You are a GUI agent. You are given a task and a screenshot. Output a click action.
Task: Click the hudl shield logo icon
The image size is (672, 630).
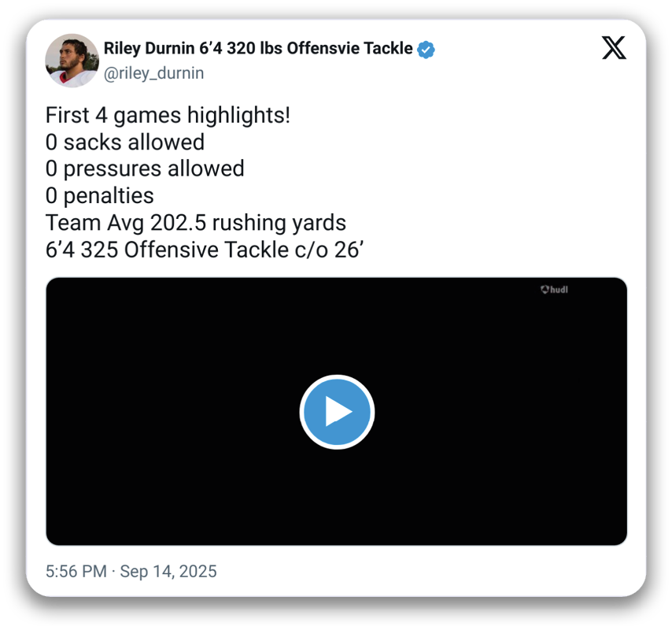544,290
